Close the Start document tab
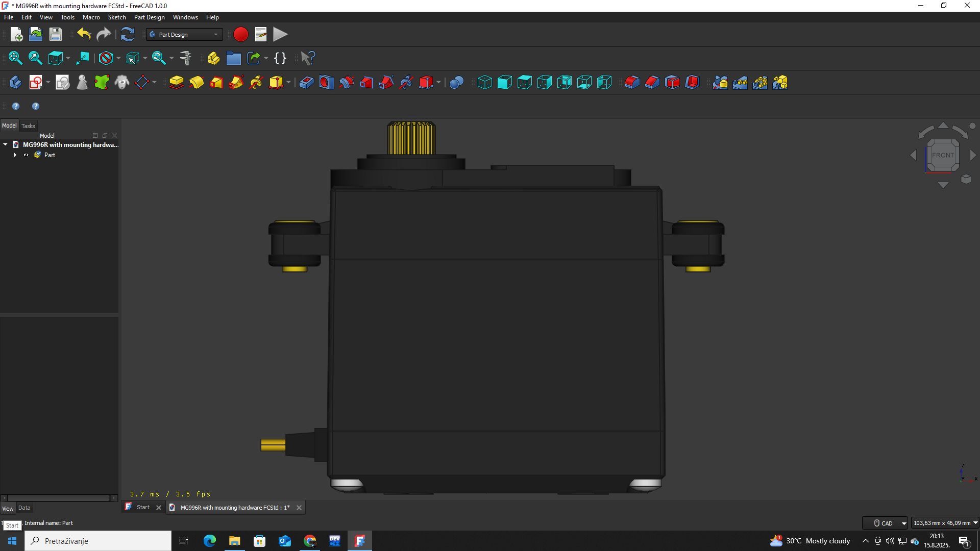Image resolution: width=980 pixels, height=551 pixels. click(x=159, y=508)
